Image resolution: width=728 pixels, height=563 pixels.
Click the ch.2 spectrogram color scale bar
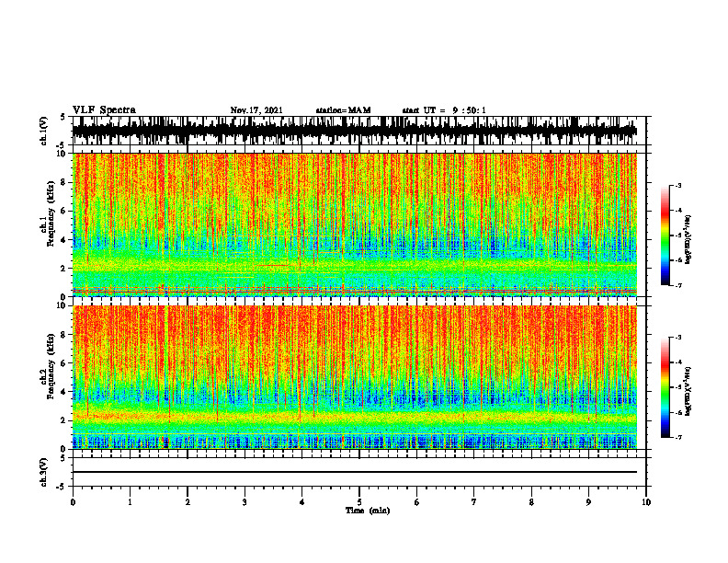tap(665, 387)
